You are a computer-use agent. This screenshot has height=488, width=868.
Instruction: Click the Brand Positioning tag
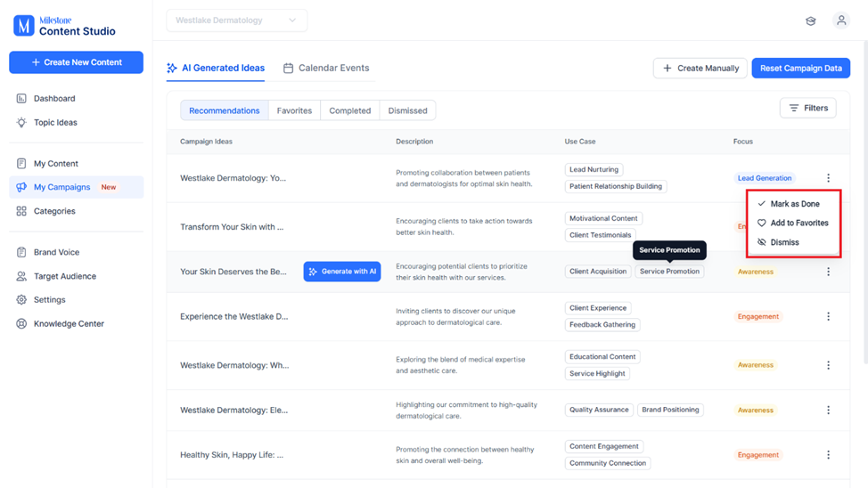[670, 410]
